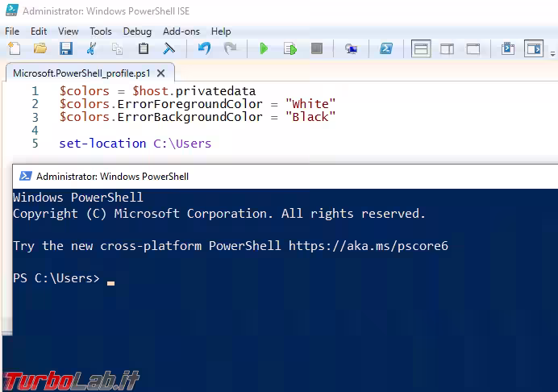Image resolution: width=558 pixels, height=392 pixels.
Task: Cut selection with the scissors icon
Action: pos(91,48)
